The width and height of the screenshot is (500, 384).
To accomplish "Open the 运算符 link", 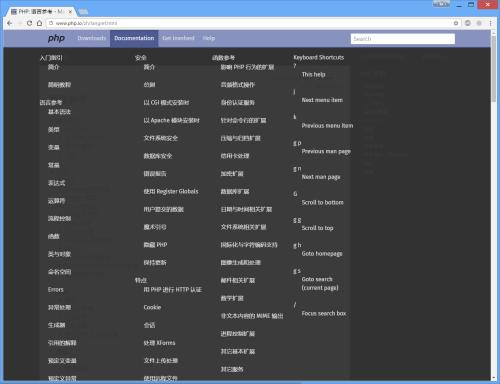I will point(56,201).
